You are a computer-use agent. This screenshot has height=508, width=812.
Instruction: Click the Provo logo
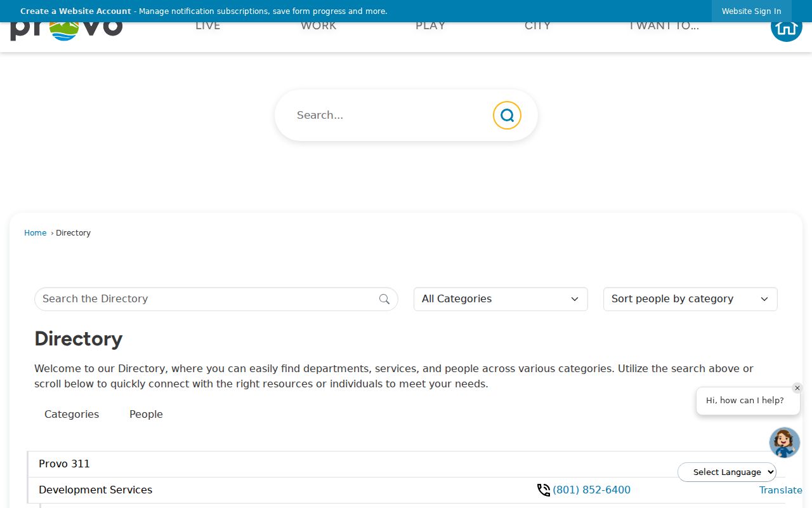tap(66, 31)
